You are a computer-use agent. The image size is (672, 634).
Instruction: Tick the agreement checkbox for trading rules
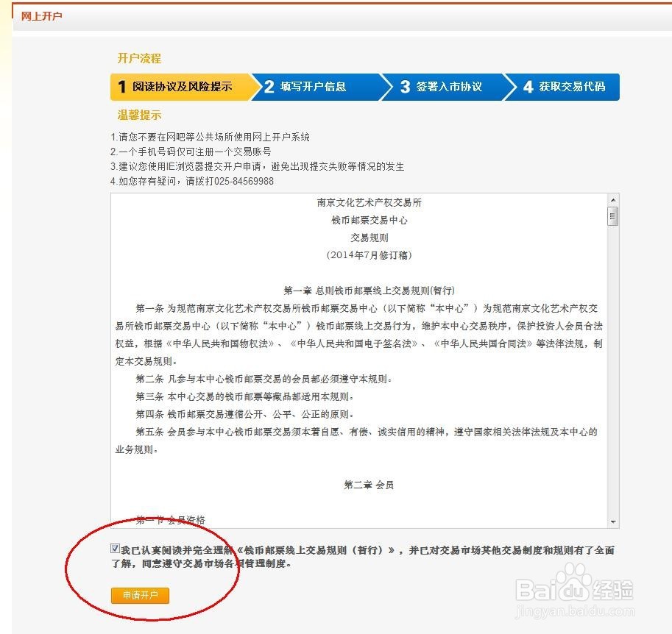(115, 549)
